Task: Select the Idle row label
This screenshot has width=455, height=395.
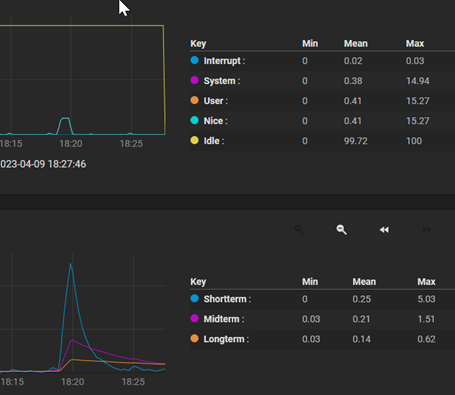Action: point(214,141)
